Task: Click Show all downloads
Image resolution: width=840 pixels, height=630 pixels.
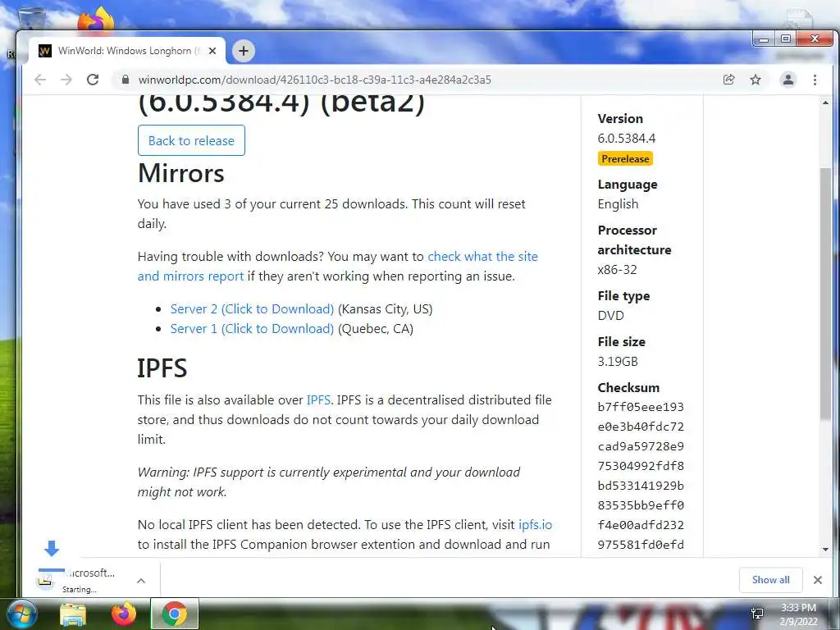Action: [x=770, y=580]
